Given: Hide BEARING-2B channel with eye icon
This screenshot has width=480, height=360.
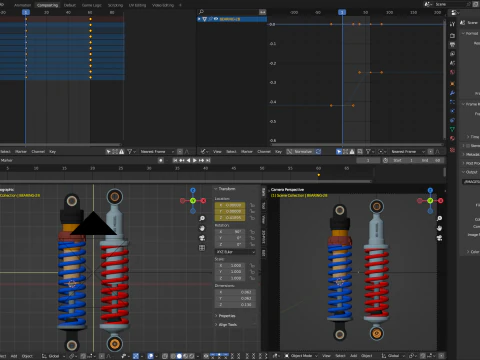Looking at the screenshot, I should click(x=216, y=19).
